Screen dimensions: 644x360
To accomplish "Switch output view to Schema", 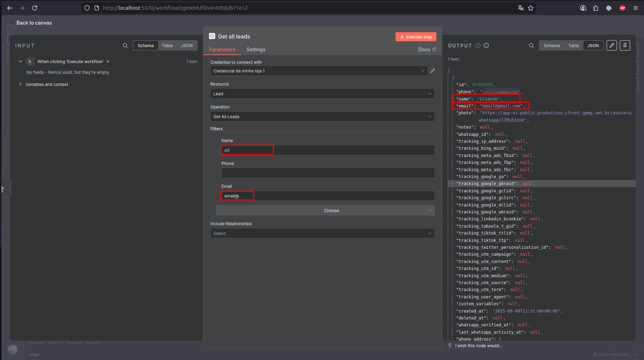I will 552,46.
